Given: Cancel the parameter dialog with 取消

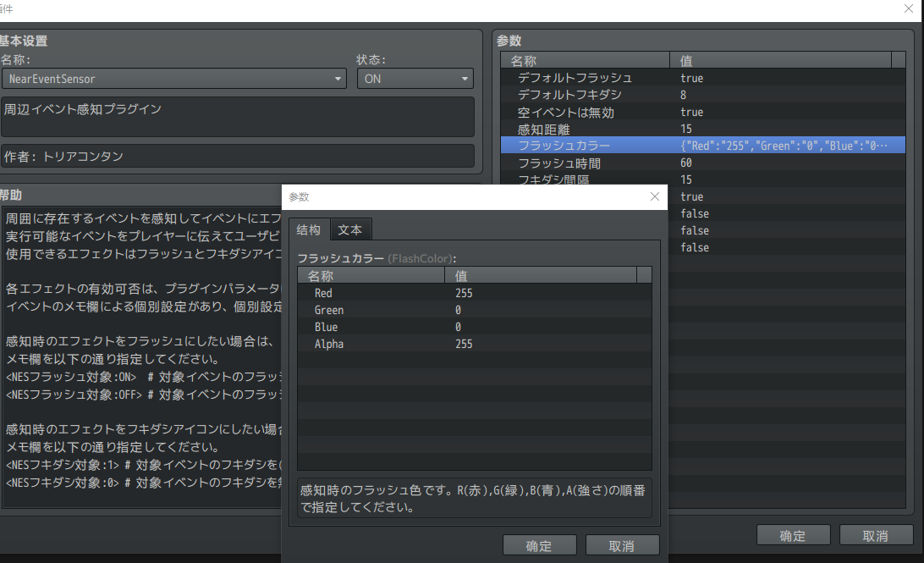Looking at the screenshot, I should pos(622,545).
